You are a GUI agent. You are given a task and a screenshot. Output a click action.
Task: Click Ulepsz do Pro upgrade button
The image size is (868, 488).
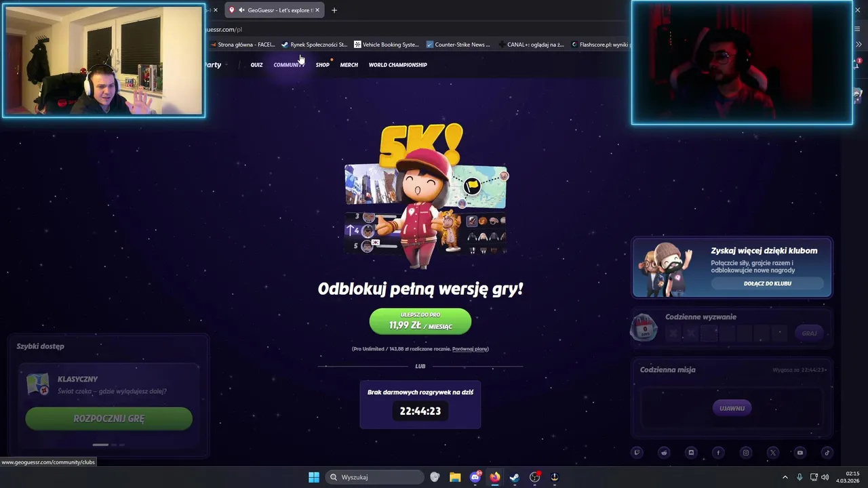420,321
